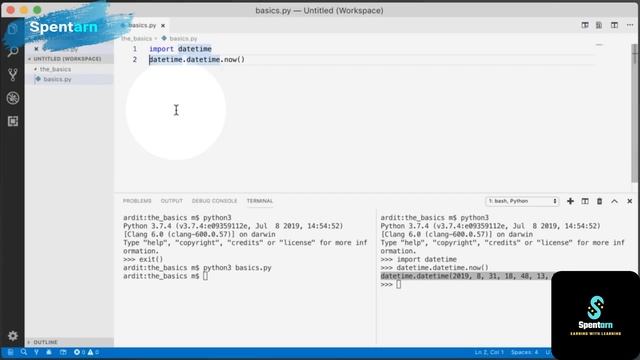Open the terminal selector dropdown

click(522, 201)
